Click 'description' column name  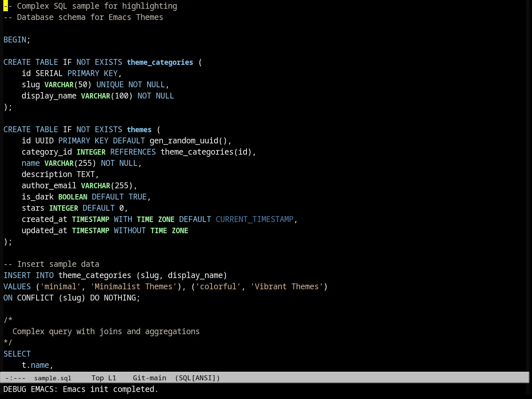coord(47,174)
